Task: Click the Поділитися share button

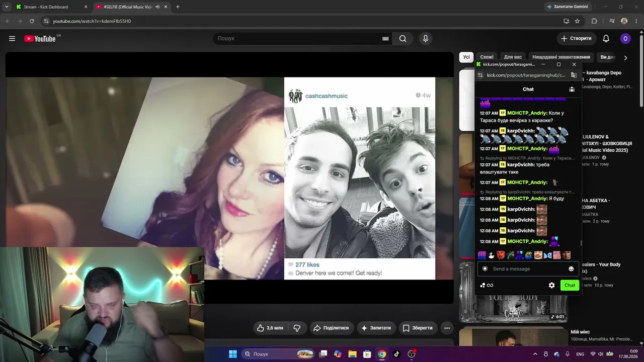Action: tap(331, 328)
